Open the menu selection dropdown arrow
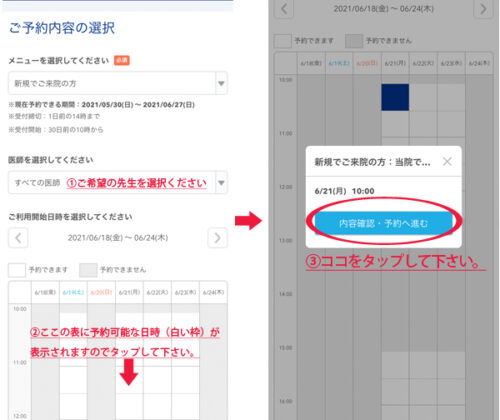Image resolution: width=500 pixels, height=420 pixels. pos(221,83)
